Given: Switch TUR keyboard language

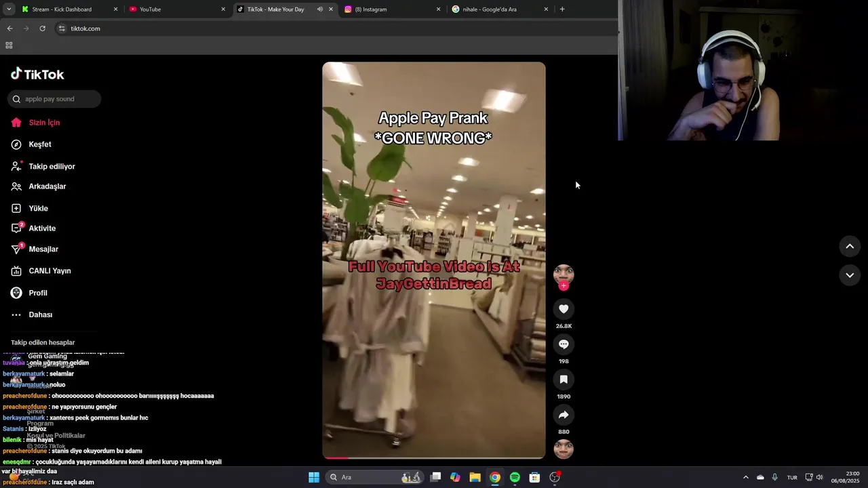Looking at the screenshot, I should [x=792, y=477].
